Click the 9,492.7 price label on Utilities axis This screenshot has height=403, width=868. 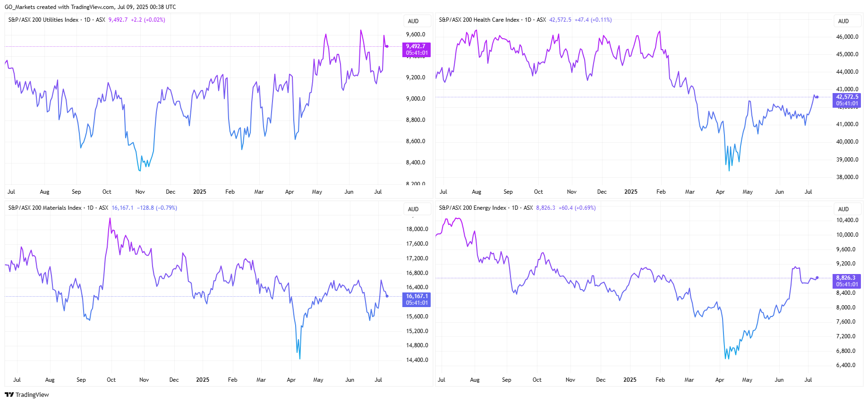(416, 46)
